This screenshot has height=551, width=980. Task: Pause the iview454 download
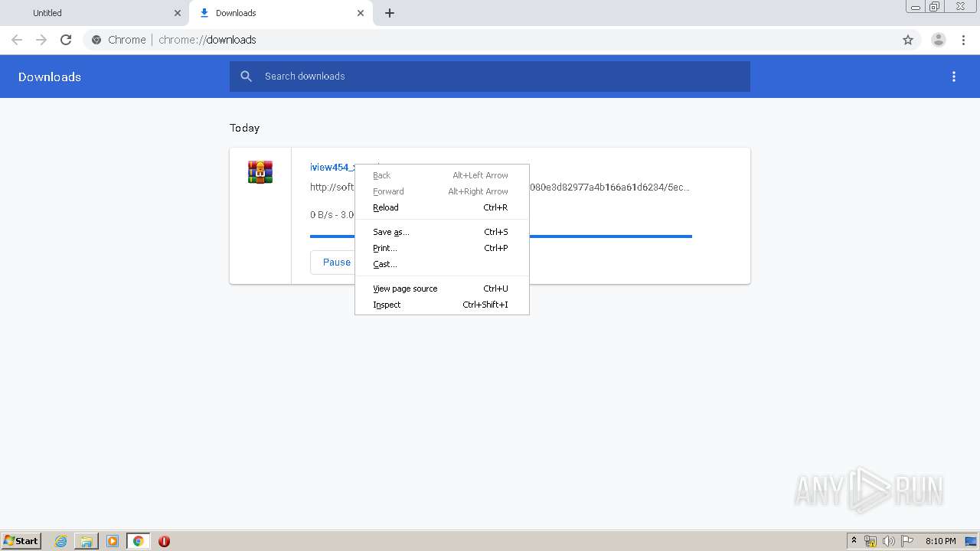click(333, 262)
